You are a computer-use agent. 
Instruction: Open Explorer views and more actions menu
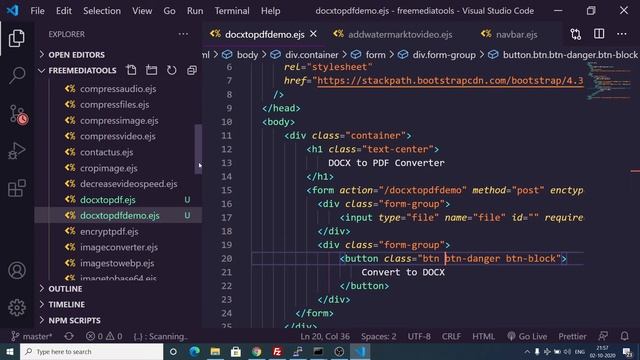pos(184,34)
